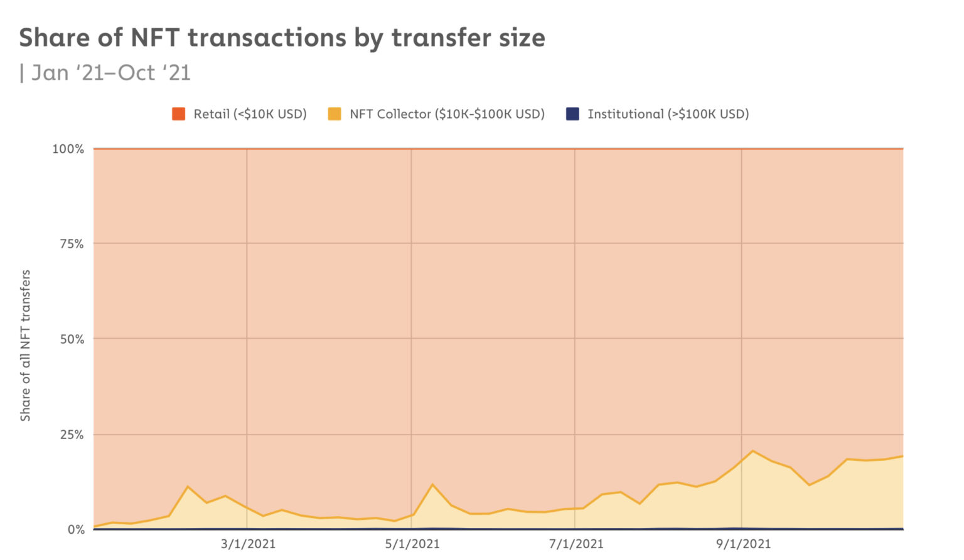Toggle the NFT Collector ($10K-$100K USD) label

point(447,114)
